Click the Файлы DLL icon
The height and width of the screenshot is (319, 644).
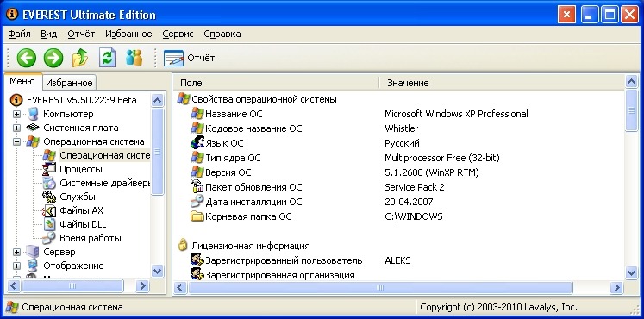pyautogui.click(x=49, y=224)
